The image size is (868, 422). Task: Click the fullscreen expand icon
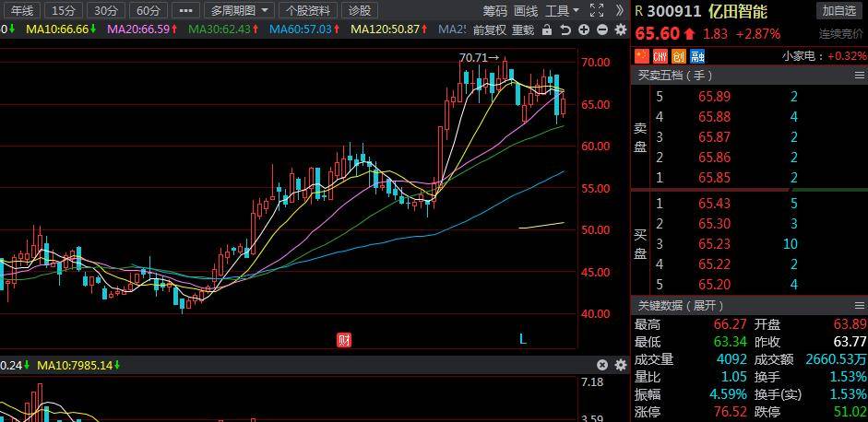[x=620, y=10]
